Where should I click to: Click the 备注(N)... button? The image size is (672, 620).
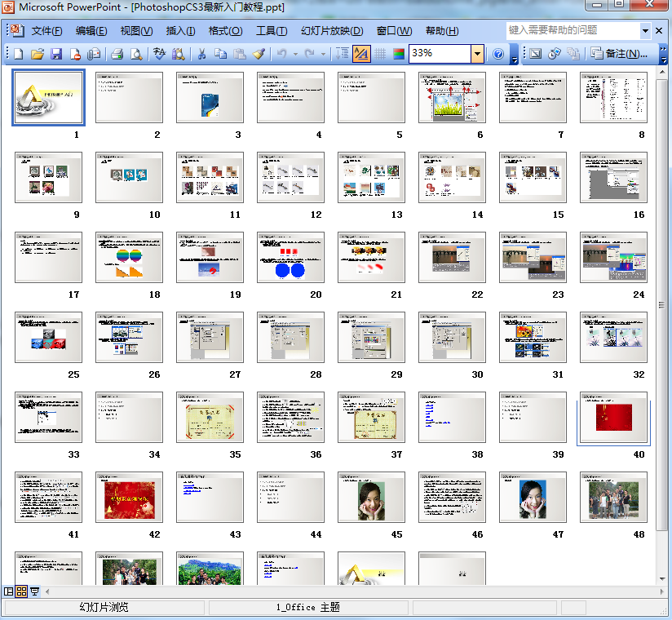tap(620, 54)
